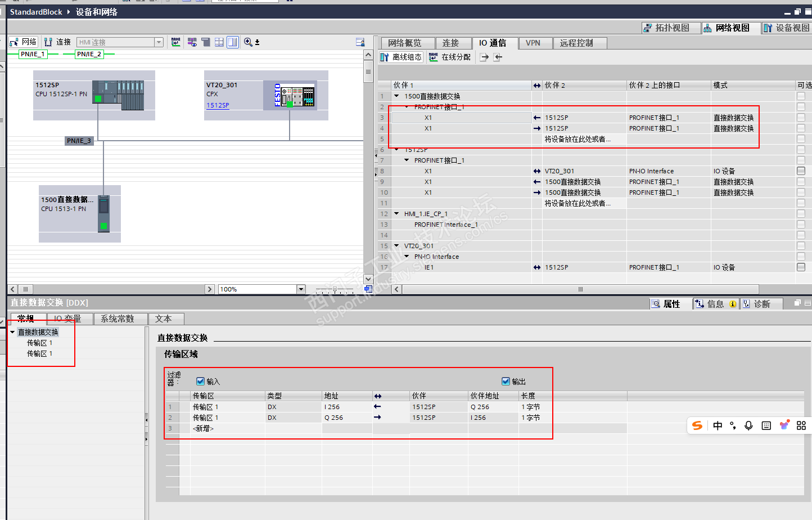Image resolution: width=812 pixels, height=520 pixels.
Task: Click the 在线分配 online assignment button
Action: click(450, 57)
